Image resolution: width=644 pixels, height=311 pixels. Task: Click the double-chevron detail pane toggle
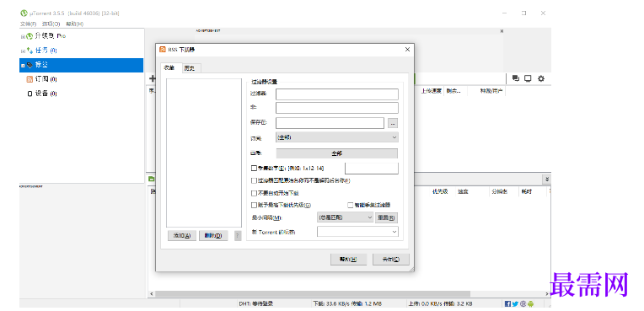(x=547, y=180)
